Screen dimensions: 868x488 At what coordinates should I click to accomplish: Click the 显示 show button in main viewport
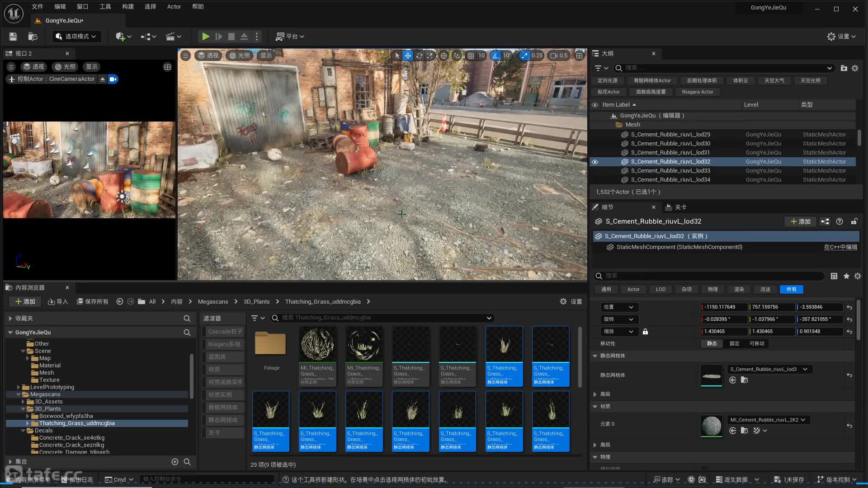[x=266, y=56]
